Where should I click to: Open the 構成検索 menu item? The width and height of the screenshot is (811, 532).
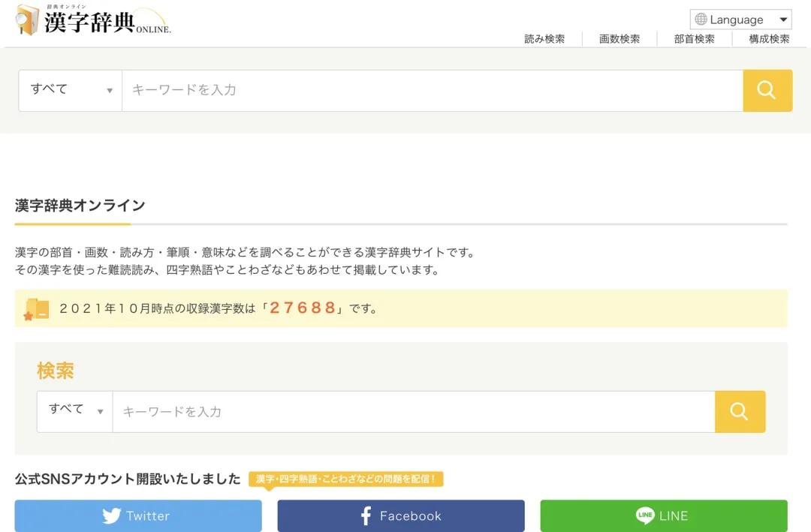coord(770,39)
